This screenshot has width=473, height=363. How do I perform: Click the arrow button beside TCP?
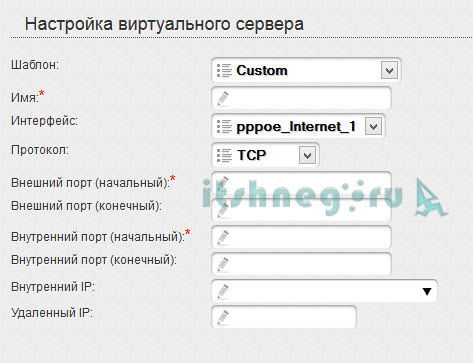[307, 155]
